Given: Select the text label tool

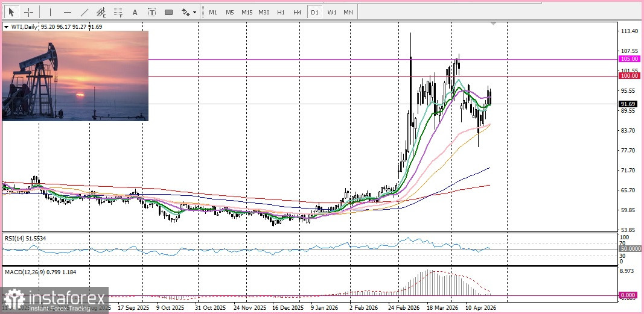Looking at the screenshot, I should click(x=151, y=12).
